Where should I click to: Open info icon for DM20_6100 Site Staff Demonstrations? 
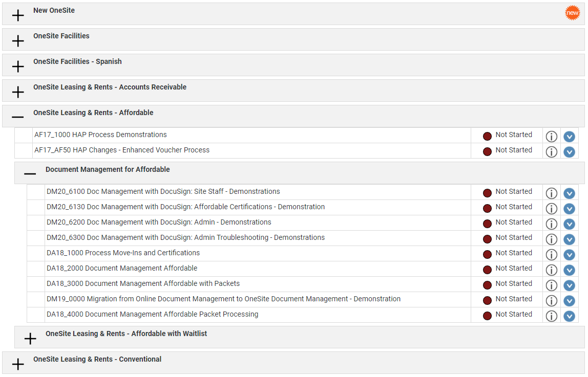click(551, 193)
